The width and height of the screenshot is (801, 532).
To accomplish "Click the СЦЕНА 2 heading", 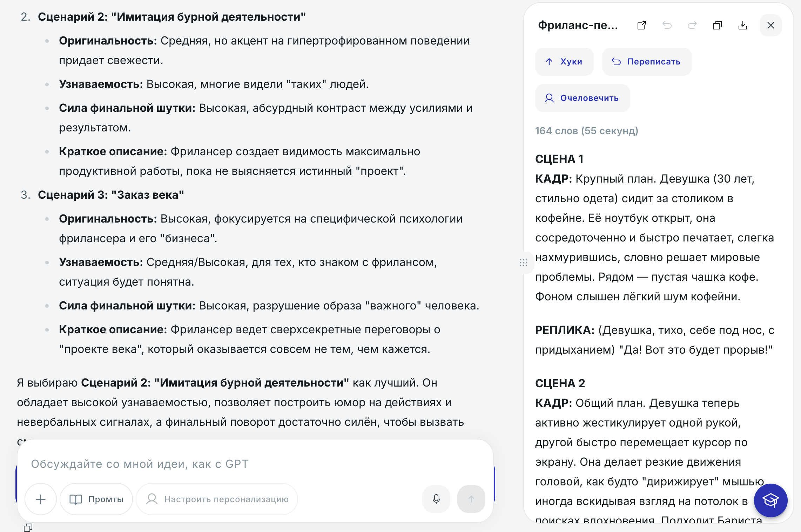I will (x=560, y=383).
